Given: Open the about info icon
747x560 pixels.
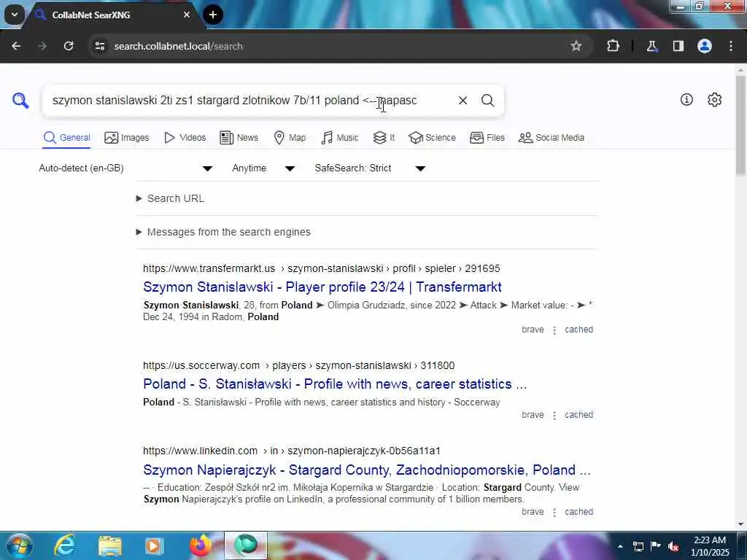Looking at the screenshot, I should [686, 99].
